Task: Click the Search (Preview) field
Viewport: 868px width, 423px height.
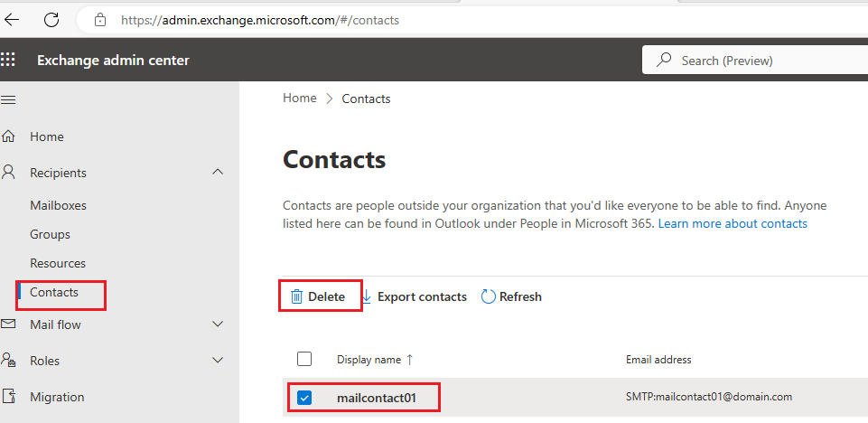Action: tap(755, 60)
